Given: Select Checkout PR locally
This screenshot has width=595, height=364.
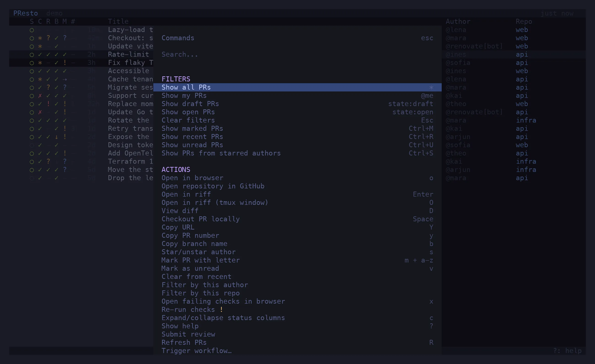Looking at the screenshot, I should (x=297, y=219).
